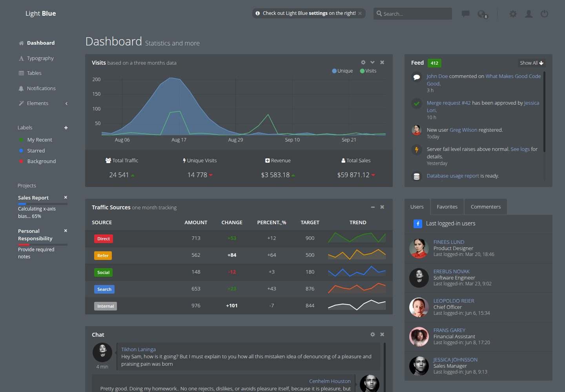Close the Chat widget
Image resolution: width=565 pixels, height=392 pixels.
[382, 334]
